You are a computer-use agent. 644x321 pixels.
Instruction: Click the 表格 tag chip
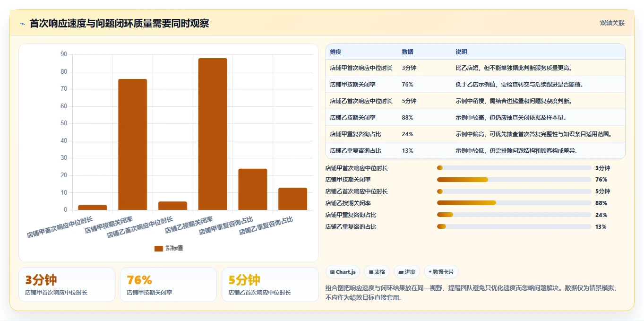tap(377, 272)
